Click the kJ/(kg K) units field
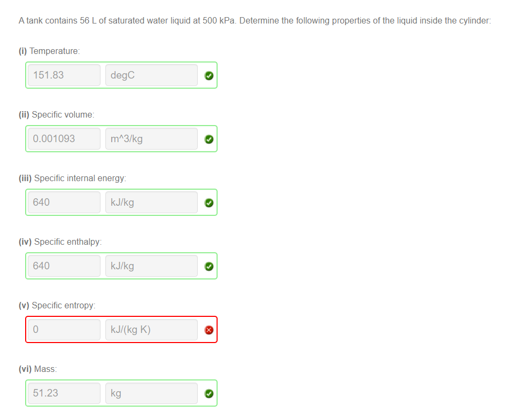The image size is (532, 412). [151, 329]
